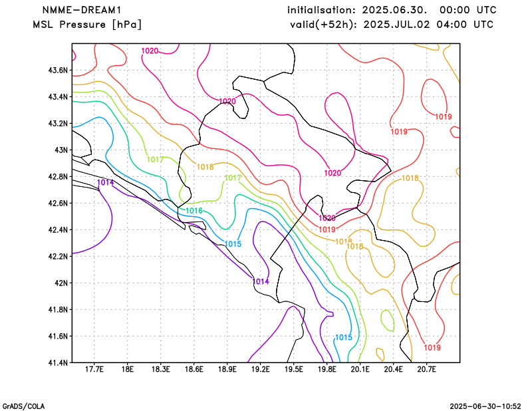Screen dimensions: 532x411
Task: Click the GrADS/COLA credit text
Action: [23, 406]
